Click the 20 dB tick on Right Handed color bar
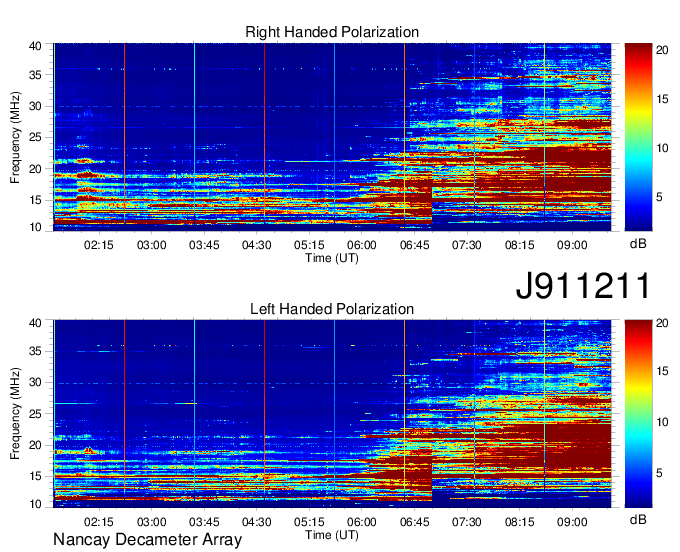Viewport: 680px width, 552px height. (662, 50)
